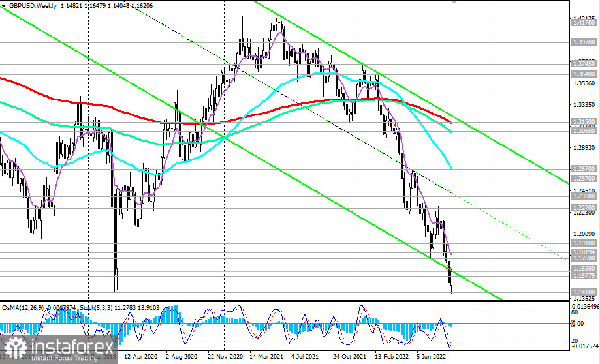
Task: Click the OsMA(12,26,9) indicator label
Action: pos(24,307)
